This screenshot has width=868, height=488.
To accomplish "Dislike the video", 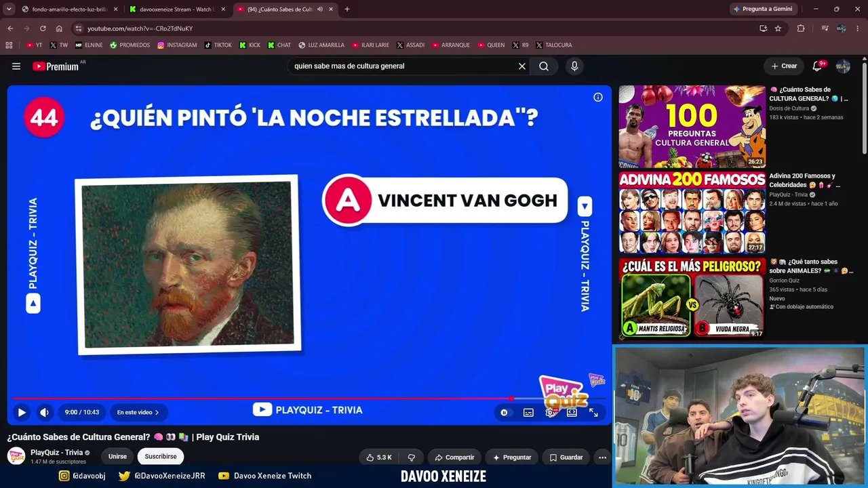I will [411, 457].
